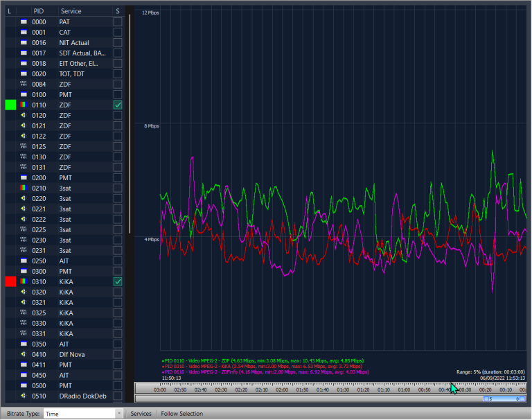Click the PID 0310 KiKA legend entry
The width and height of the screenshot is (532, 420).
click(x=262, y=367)
